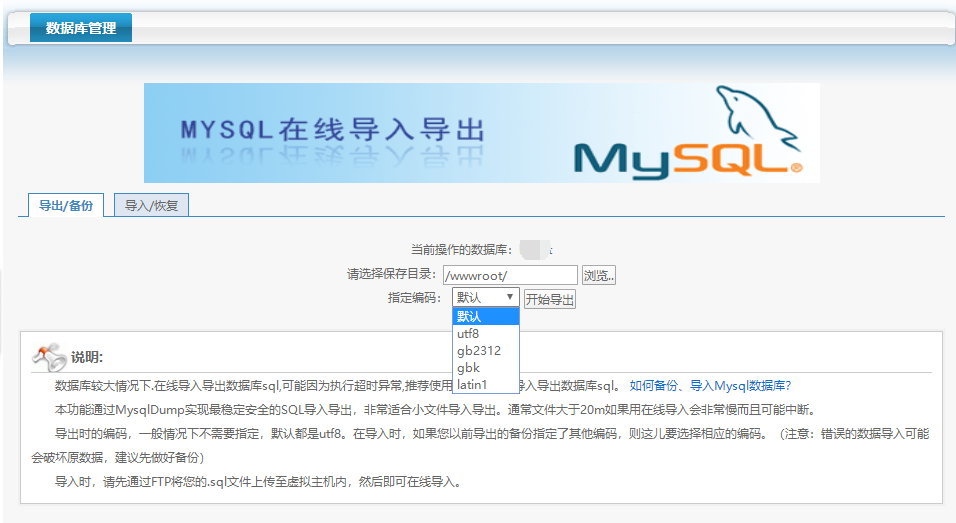
Task: Click the save directory field containing /wwwroot/
Action: [x=510, y=275]
